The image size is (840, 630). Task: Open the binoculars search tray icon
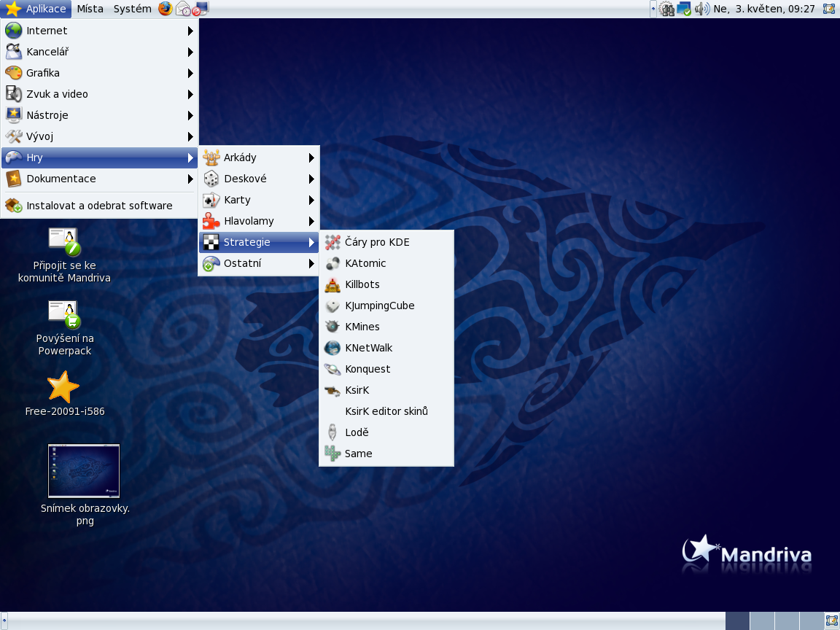666,9
